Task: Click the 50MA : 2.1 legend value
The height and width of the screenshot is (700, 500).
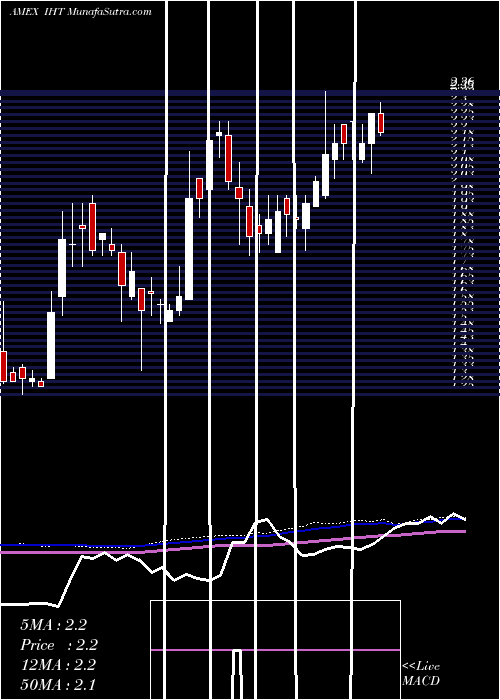Action: [58, 685]
